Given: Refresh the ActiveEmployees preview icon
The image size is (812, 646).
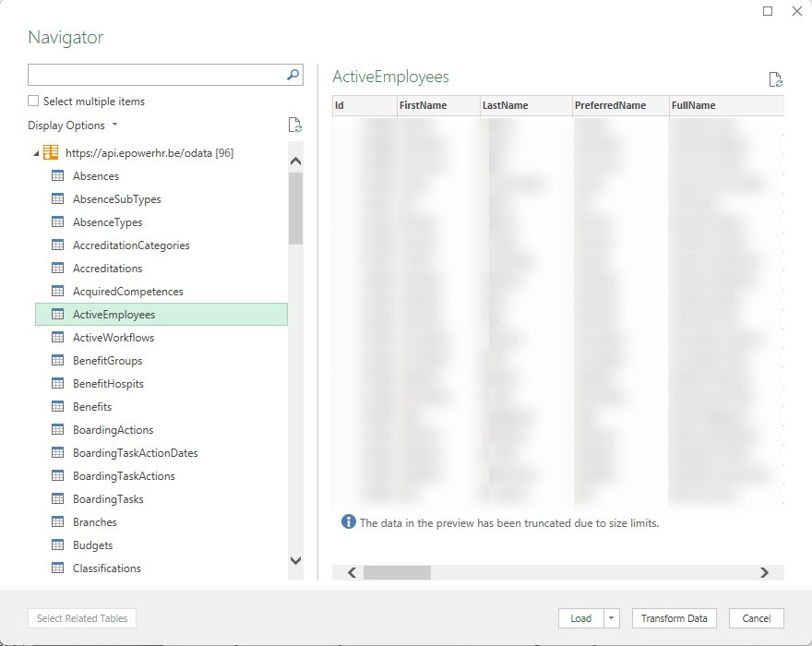Looking at the screenshot, I should [x=775, y=79].
